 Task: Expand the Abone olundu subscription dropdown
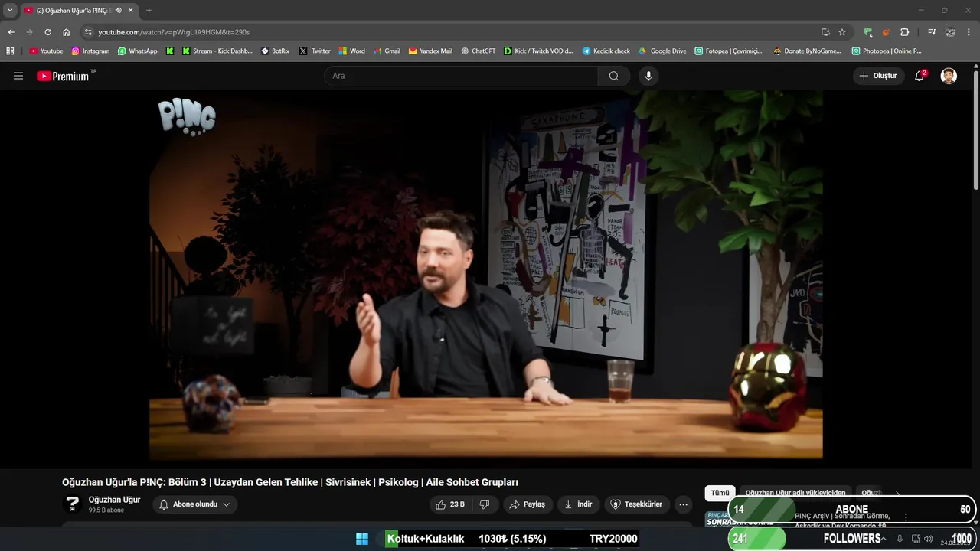[194, 504]
